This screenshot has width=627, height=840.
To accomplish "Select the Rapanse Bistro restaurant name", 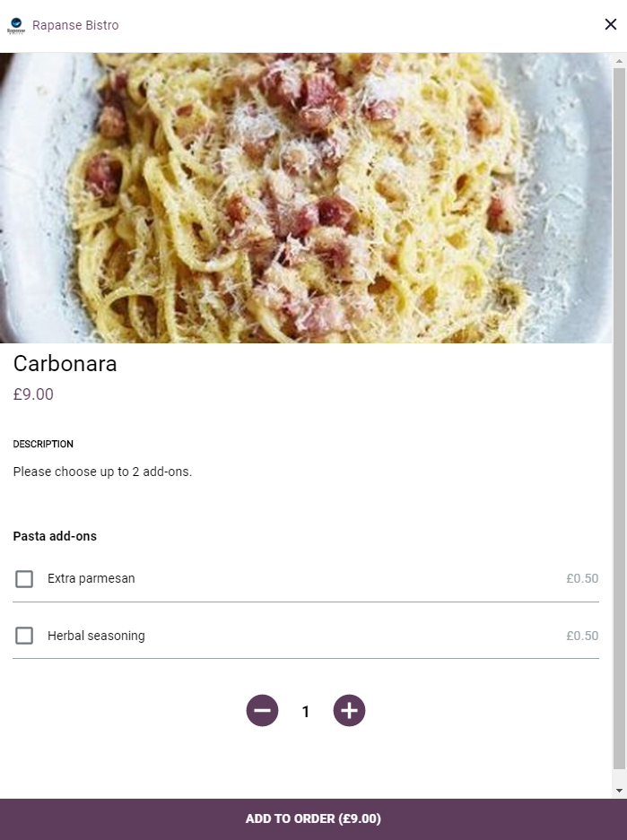I will 75,25.
